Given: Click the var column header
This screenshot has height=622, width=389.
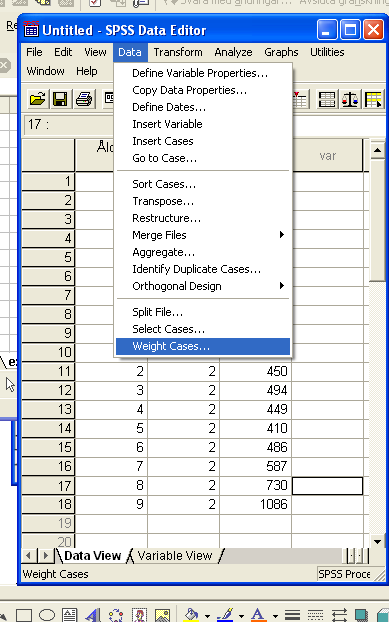Looking at the screenshot, I should (328, 156).
